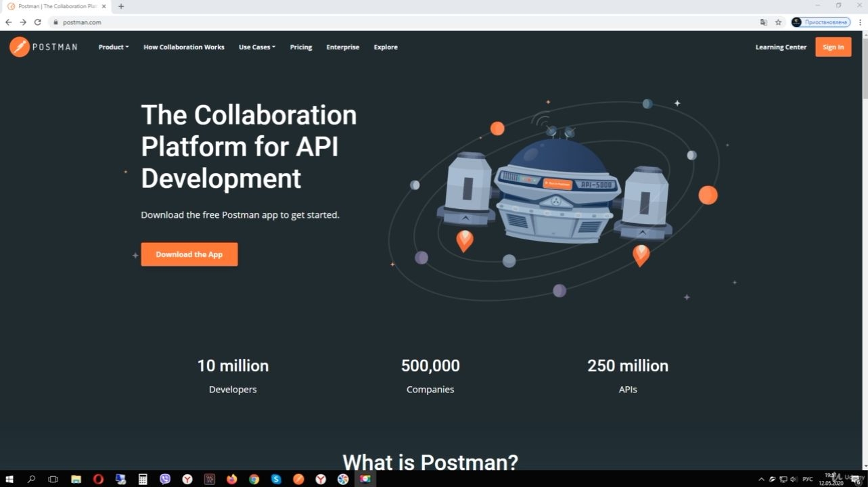Click the orange Sign In button

click(833, 47)
